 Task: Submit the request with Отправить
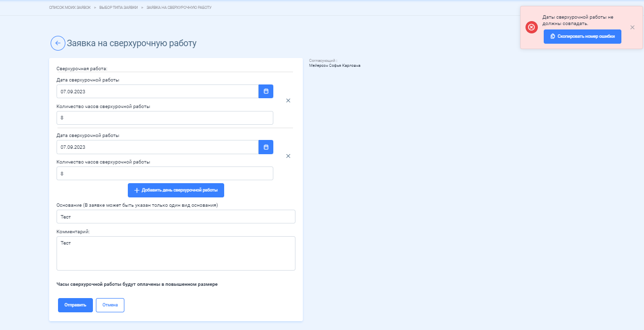(x=75, y=305)
